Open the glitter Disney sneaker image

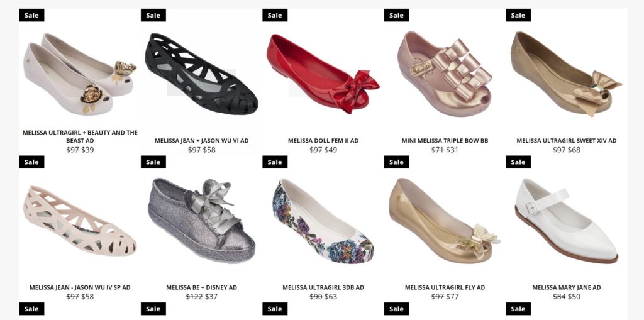coord(202,220)
